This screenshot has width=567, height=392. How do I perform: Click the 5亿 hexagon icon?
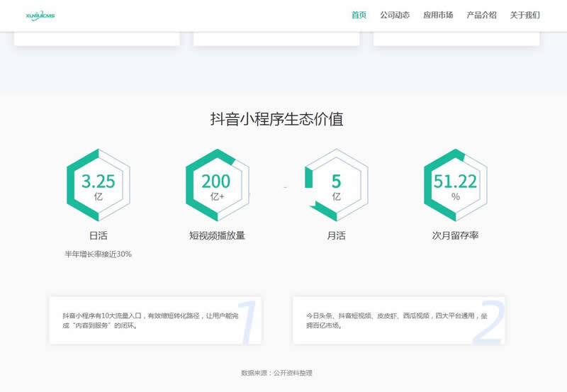coord(336,186)
